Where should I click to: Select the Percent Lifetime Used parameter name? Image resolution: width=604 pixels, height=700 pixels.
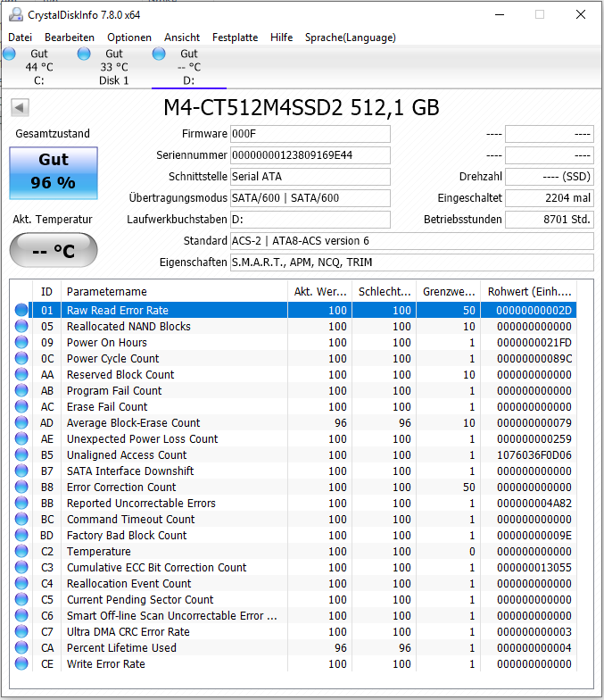(x=121, y=648)
